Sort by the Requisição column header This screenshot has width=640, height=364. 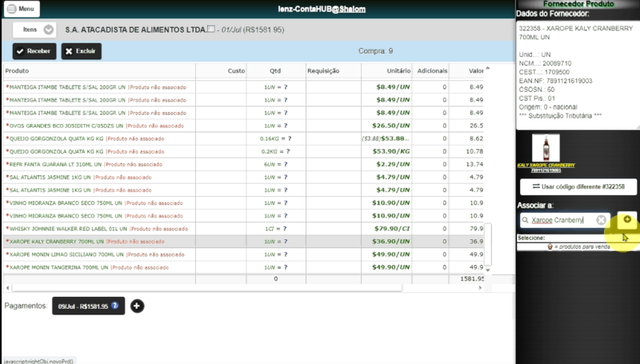tap(334, 70)
